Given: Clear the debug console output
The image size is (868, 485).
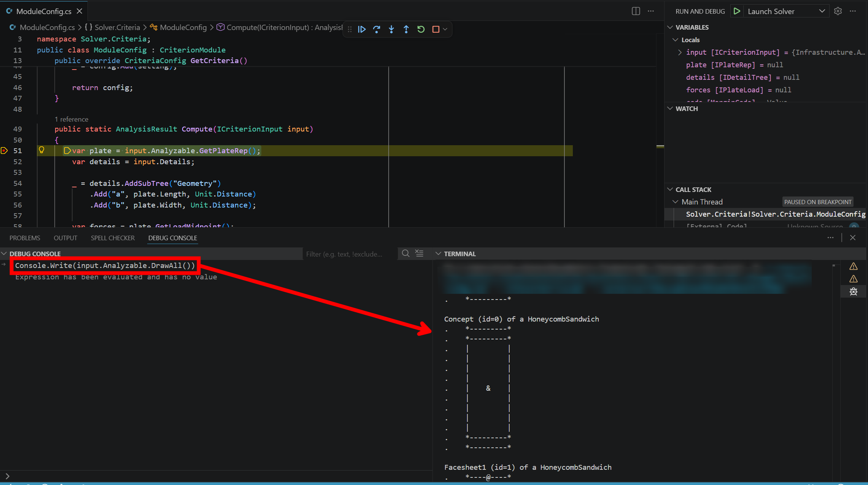Looking at the screenshot, I should pos(419,254).
